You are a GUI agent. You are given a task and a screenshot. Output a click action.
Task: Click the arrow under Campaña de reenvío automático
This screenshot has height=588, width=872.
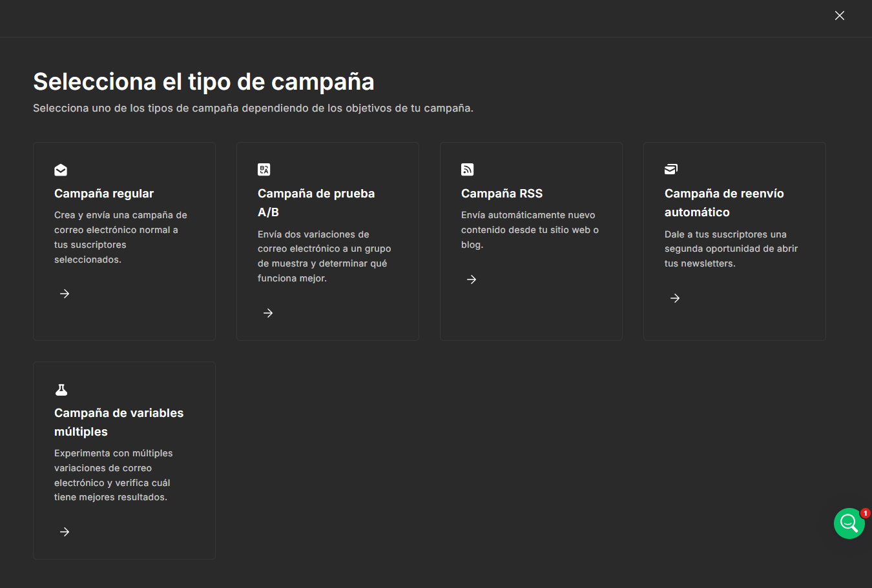[675, 298]
